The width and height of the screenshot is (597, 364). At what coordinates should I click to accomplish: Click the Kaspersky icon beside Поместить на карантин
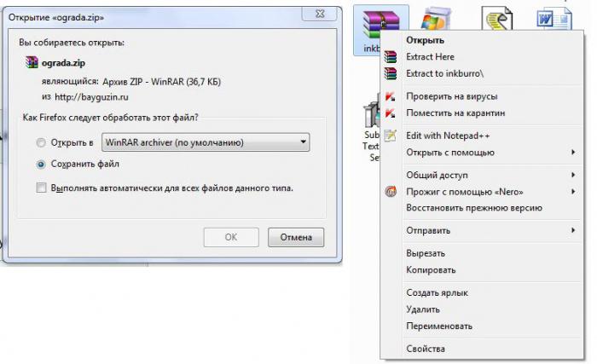point(391,113)
